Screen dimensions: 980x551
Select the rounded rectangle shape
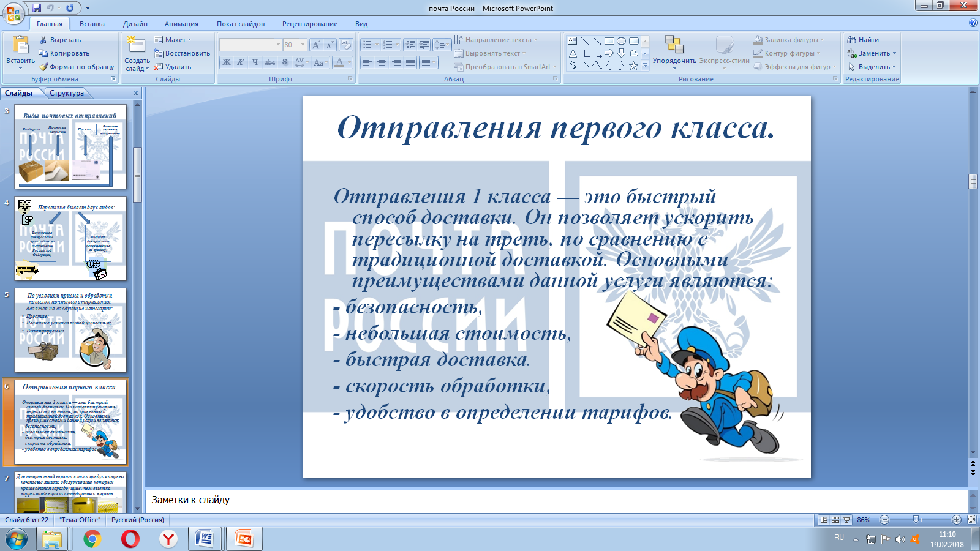(633, 41)
